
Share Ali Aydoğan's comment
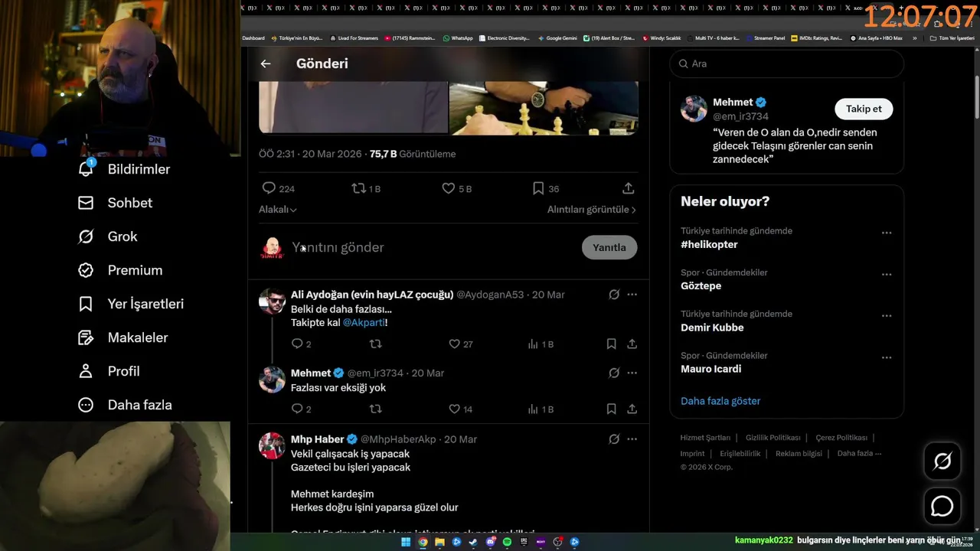[x=632, y=344]
